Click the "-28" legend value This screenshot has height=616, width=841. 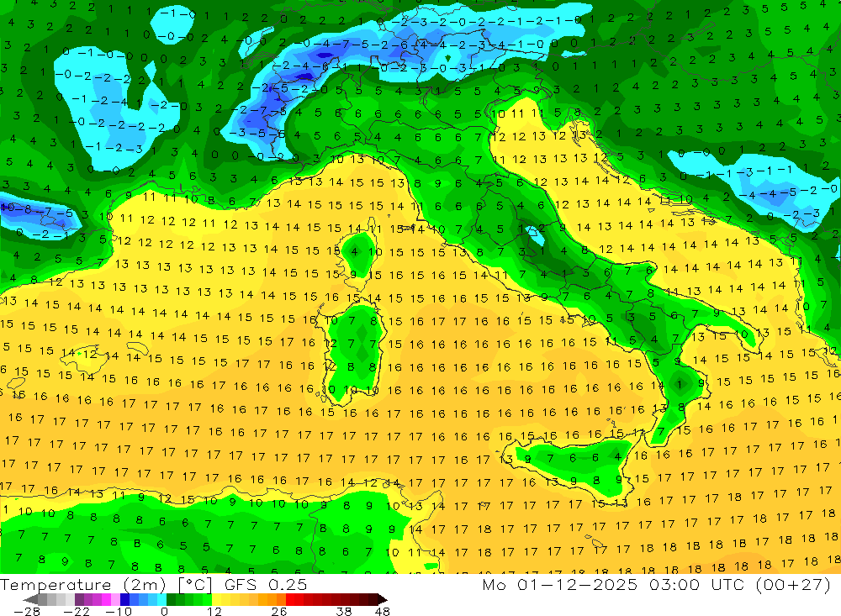[x=27, y=612]
